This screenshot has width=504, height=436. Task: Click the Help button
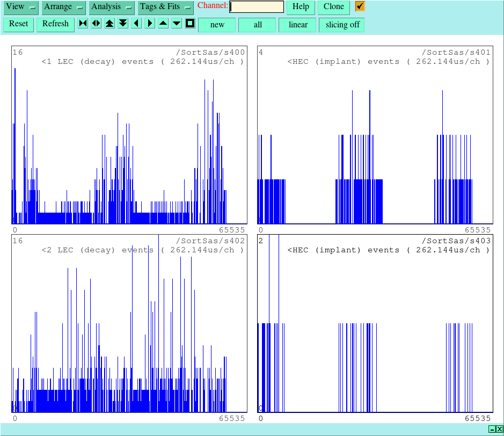tap(301, 7)
